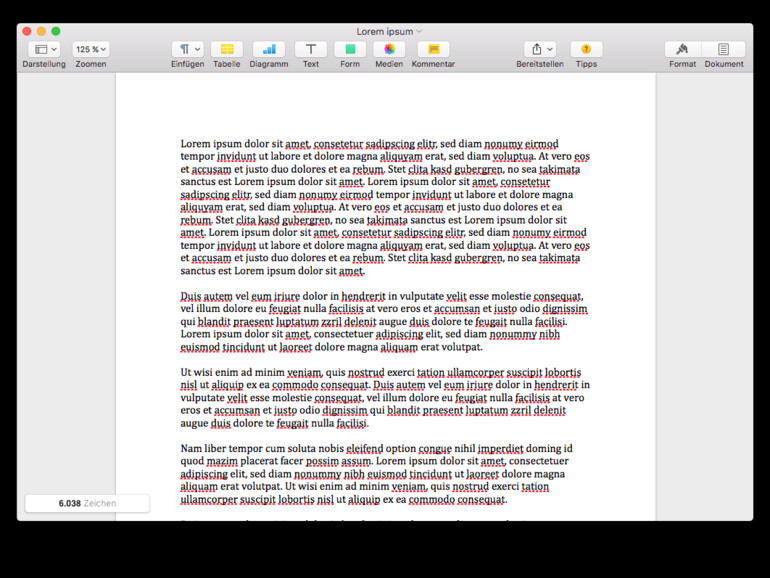Screen dimensions: 770x578
Task: Add a comment with Kommentar icon
Action: (x=433, y=49)
